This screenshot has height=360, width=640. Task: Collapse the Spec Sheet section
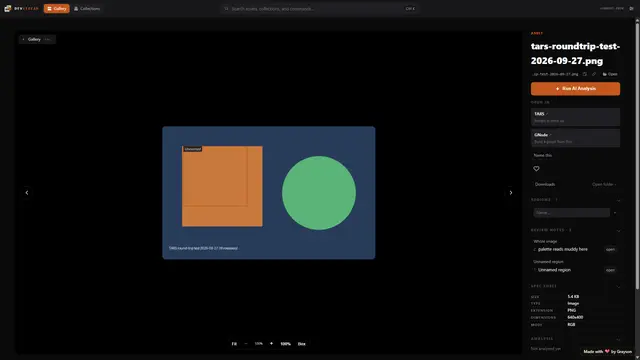point(618,286)
